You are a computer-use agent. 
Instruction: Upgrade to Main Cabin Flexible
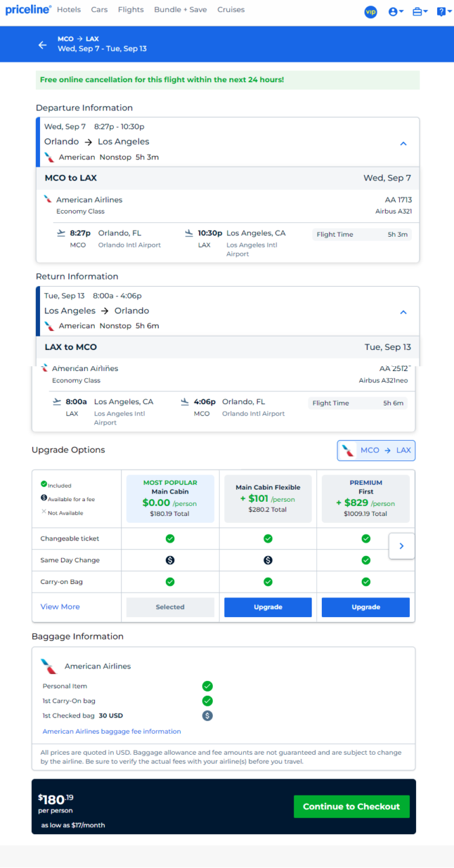click(x=268, y=607)
